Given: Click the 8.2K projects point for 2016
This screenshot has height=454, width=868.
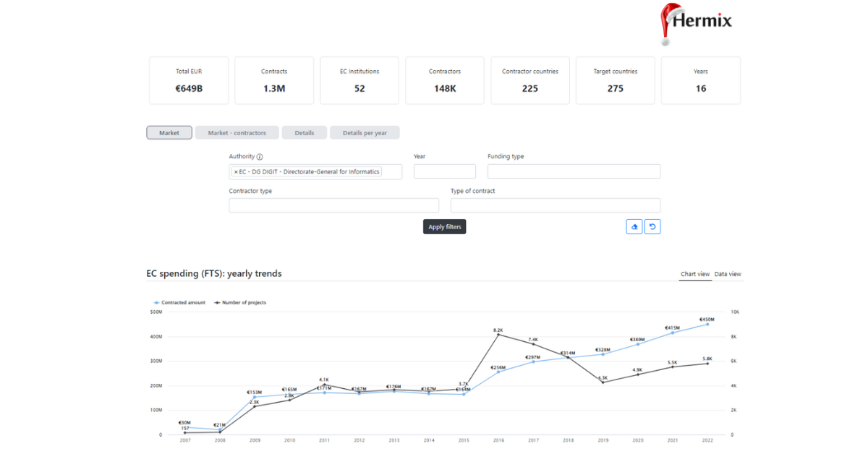Looking at the screenshot, I should [x=498, y=335].
